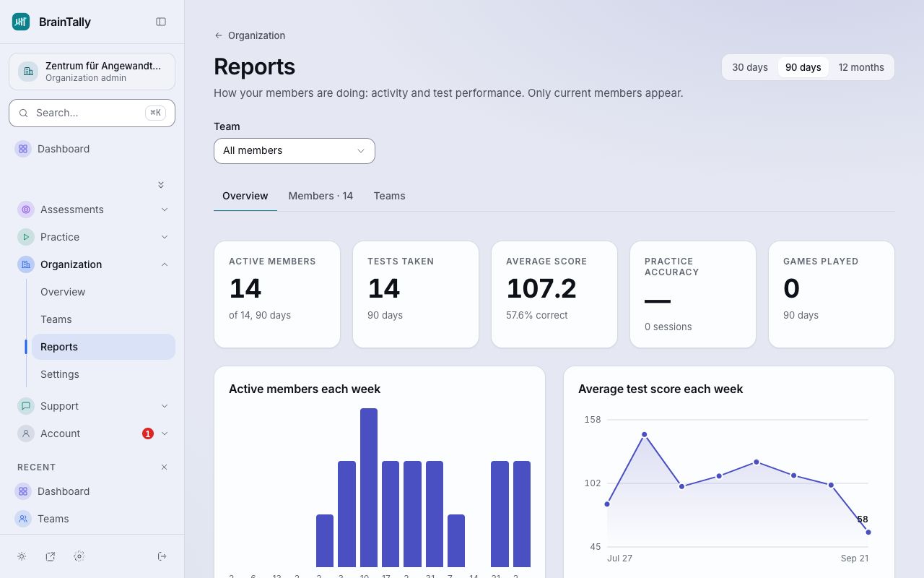This screenshot has width=924, height=578.
Task: Open Settings under Organization in sidebar
Action: click(x=103, y=374)
